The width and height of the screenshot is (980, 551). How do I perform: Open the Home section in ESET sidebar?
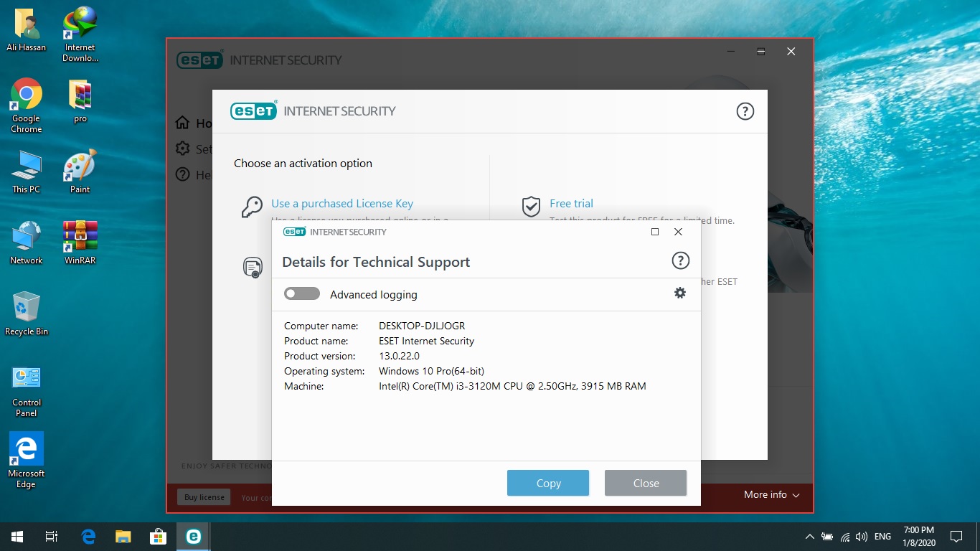(x=194, y=123)
